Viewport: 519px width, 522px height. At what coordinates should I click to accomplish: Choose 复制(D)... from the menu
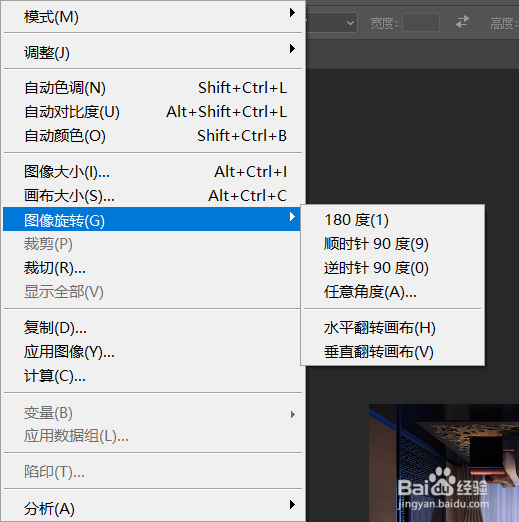(x=153, y=328)
